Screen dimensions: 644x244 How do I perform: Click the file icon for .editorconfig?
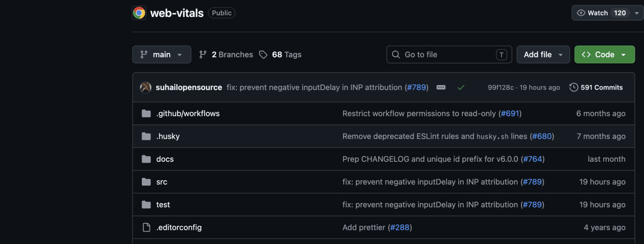click(x=146, y=227)
